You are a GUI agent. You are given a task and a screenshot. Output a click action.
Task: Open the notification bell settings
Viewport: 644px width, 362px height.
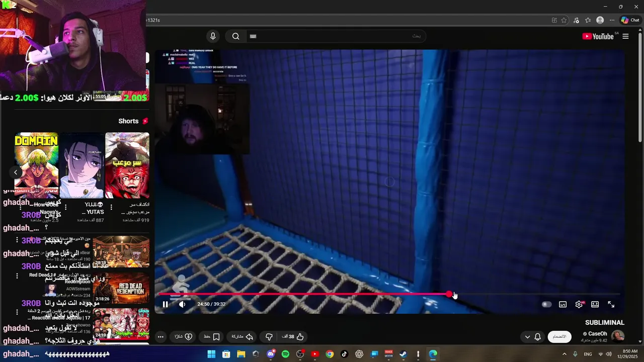point(538,337)
